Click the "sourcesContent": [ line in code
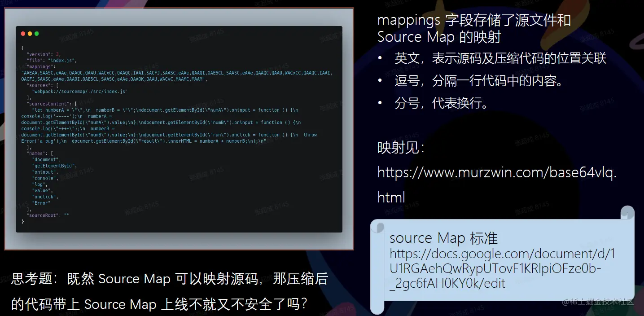Screen dimensions: 644x316 pyautogui.click(x=52, y=104)
